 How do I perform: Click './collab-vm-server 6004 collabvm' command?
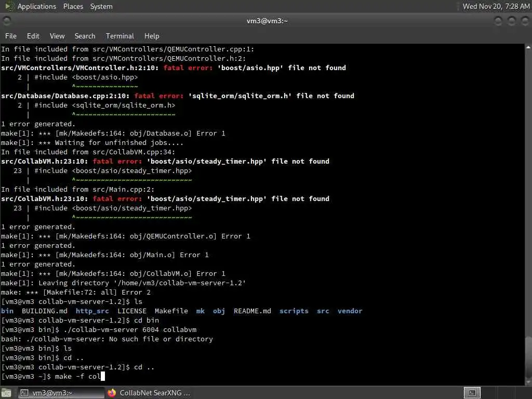coord(130,329)
